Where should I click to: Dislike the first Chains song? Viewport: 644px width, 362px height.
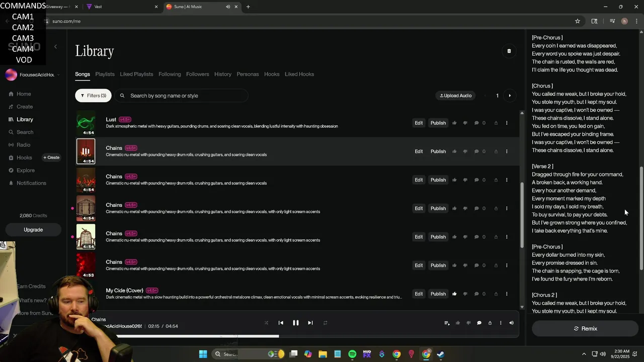465,151
